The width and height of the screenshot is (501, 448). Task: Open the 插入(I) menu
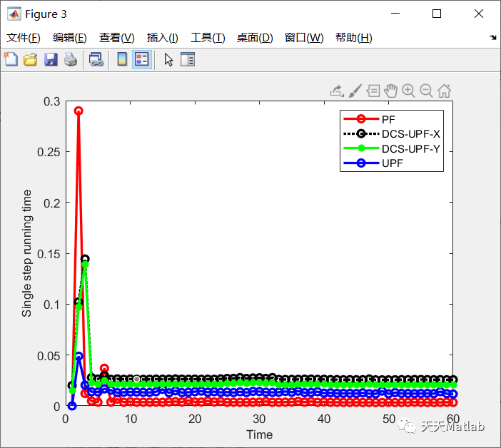162,38
